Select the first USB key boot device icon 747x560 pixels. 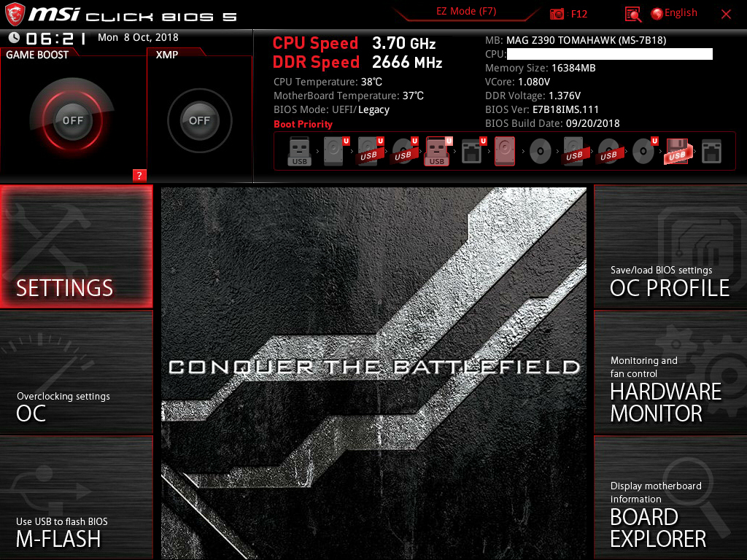[299, 152]
